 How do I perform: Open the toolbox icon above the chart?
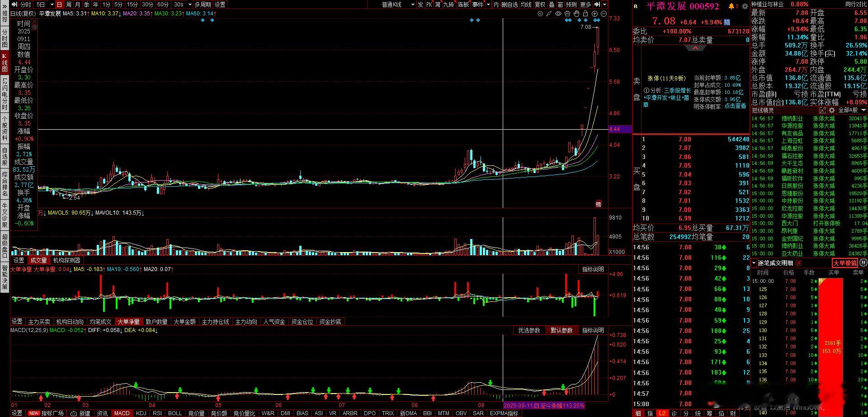coord(567,14)
